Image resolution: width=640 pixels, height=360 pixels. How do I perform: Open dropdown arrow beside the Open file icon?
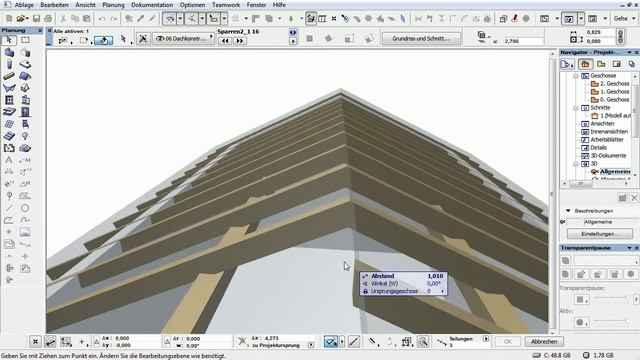[x=27, y=19]
